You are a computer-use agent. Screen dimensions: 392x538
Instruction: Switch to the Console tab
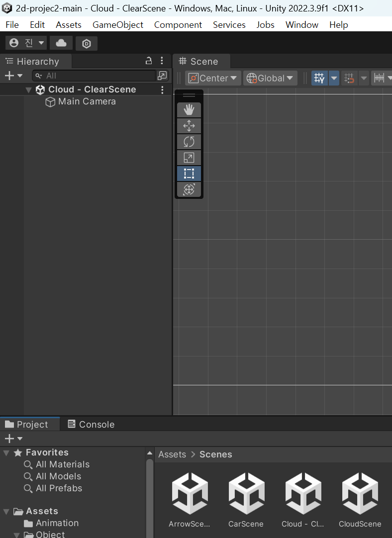92,425
